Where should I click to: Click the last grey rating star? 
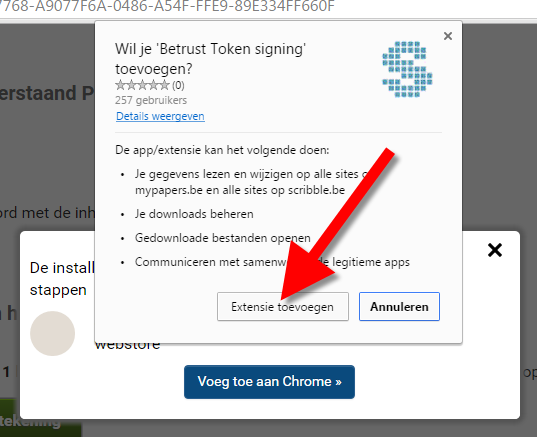(164, 85)
